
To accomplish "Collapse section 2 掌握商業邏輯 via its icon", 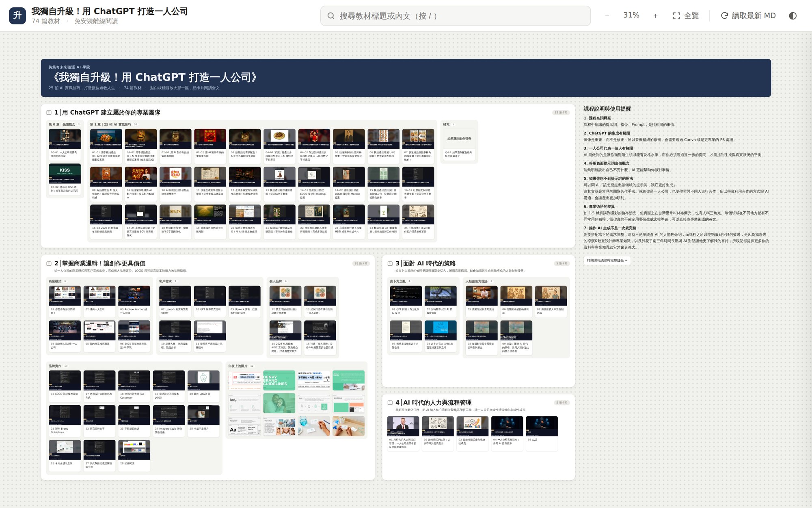I will pos(49,263).
